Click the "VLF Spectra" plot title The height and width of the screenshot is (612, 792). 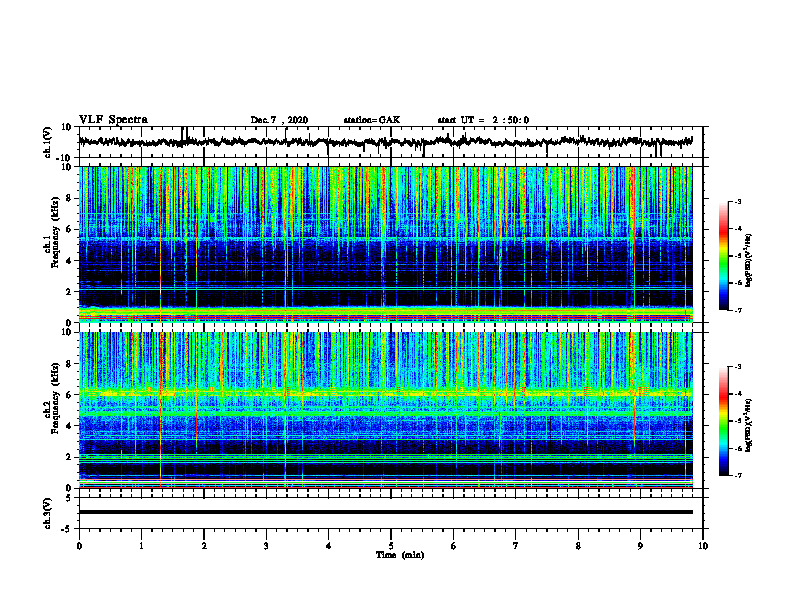point(113,120)
